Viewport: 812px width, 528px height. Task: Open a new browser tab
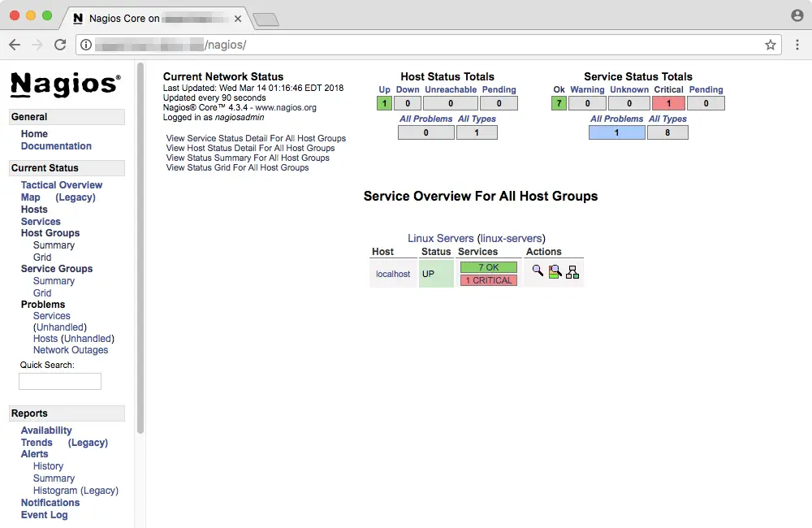(x=266, y=19)
